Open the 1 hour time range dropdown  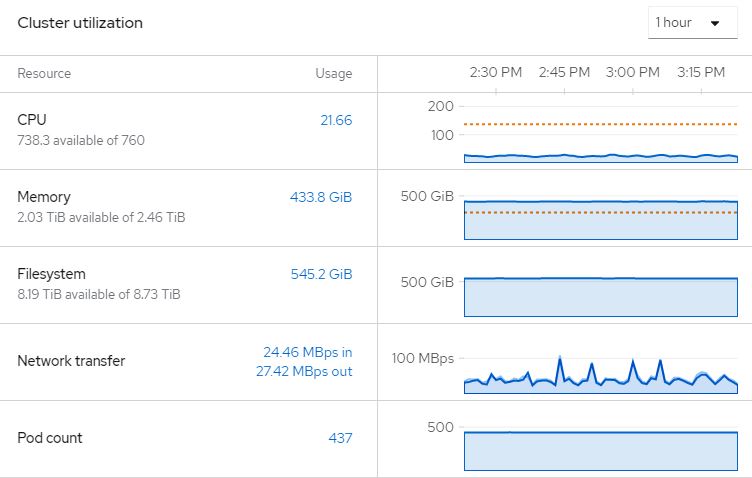[692, 23]
